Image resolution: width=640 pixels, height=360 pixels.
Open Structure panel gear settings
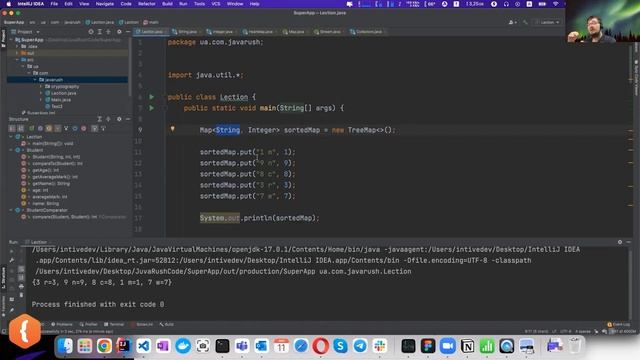119,119
